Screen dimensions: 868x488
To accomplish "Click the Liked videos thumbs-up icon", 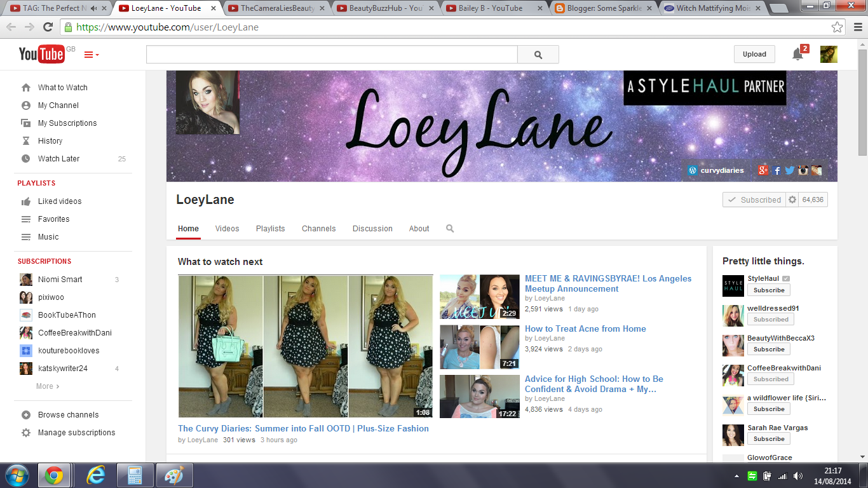I will pos(26,201).
